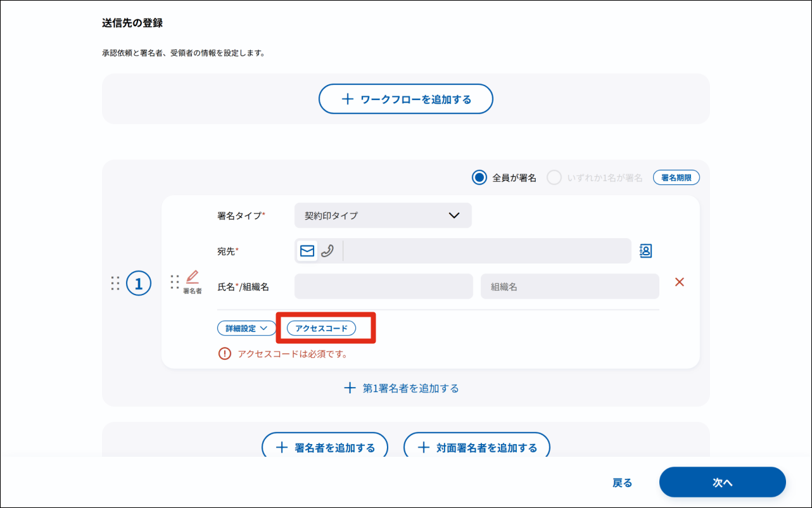Image resolution: width=812 pixels, height=508 pixels.
Task: Click the 氏名 input field
Action: [x=383, y=286]
